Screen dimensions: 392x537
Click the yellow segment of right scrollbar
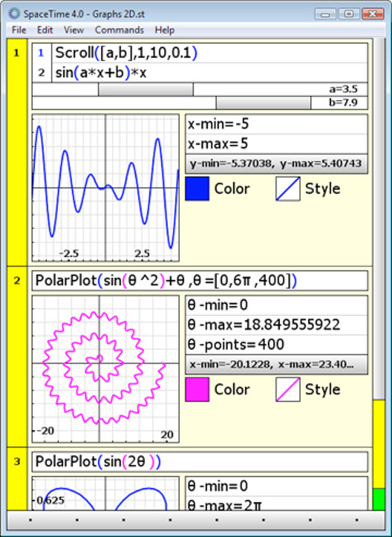(379, 444)
